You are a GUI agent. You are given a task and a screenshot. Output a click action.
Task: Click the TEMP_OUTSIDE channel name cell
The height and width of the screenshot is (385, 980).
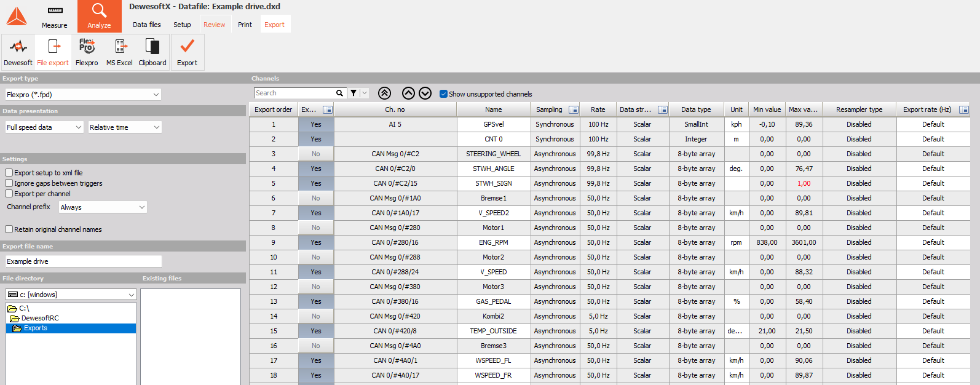click(494, 331)
